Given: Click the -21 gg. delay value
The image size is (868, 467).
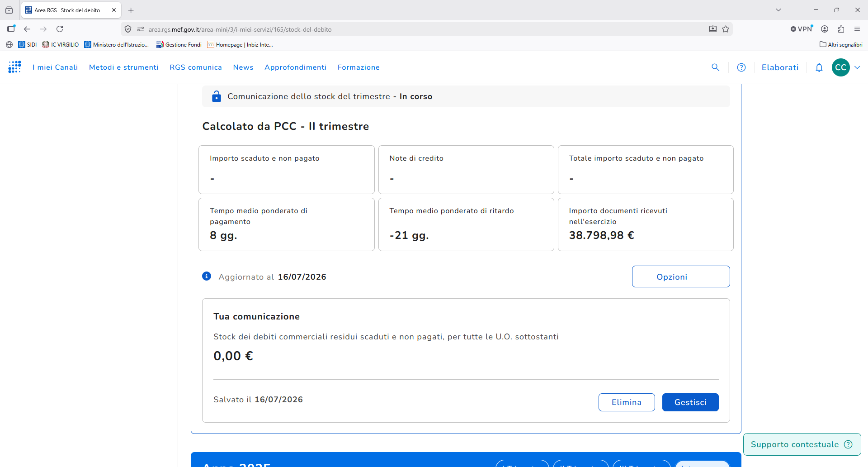Looking at the screenshot, I should (x=409, y=235).
